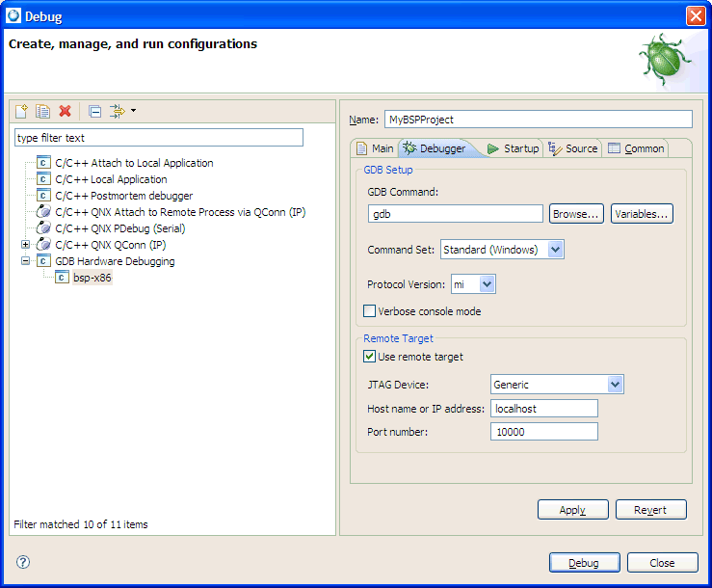The width and height of the screenshot is (712, 588).
Task: Click the Duplicate configuration icon
Action: 43,111
